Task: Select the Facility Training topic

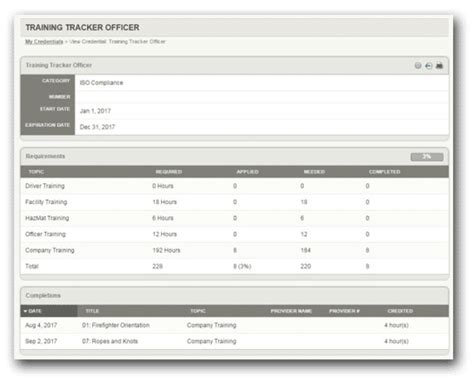Action: pos(46,202)
